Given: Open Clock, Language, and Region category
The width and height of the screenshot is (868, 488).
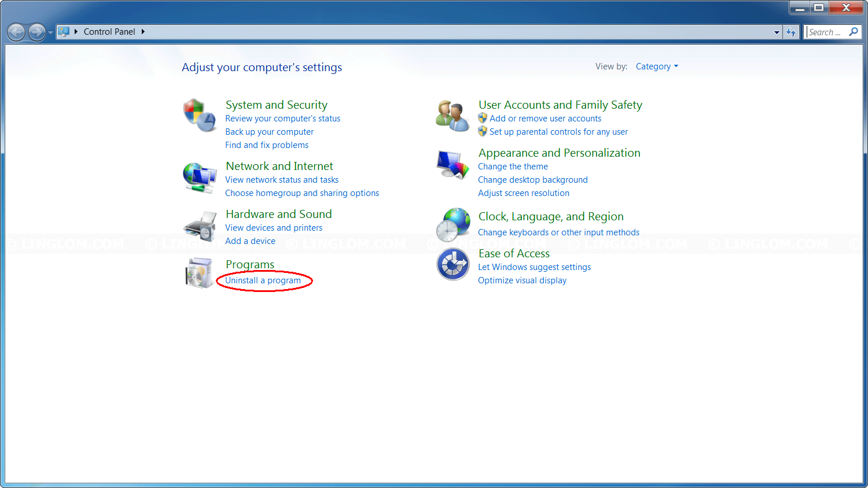Looking at the screenshot, I should [551, 216].
